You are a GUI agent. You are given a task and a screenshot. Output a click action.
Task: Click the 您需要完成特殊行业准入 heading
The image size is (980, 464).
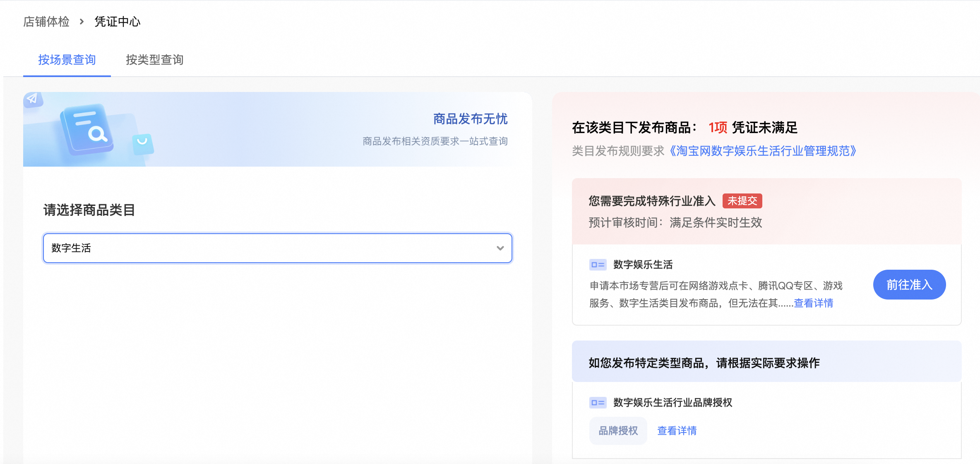pos(652,201)
